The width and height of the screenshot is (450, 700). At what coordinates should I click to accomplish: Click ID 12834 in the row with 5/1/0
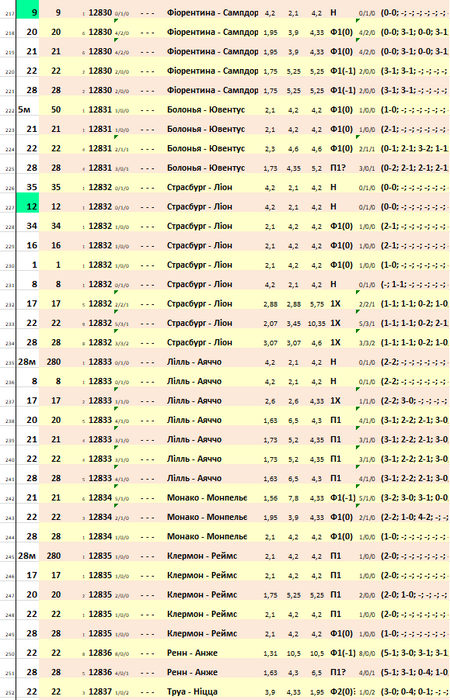point(100,498)
